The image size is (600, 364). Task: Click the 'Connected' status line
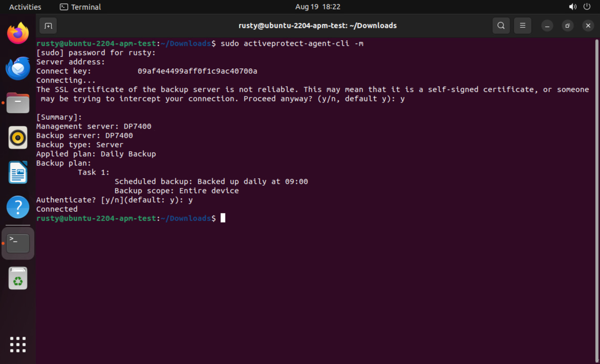57,209
